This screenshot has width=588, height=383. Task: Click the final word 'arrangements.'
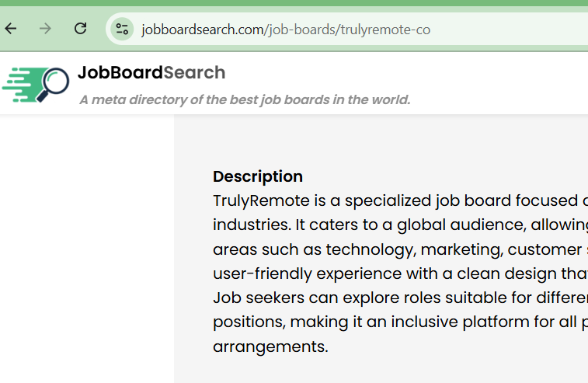pos(270,346)
